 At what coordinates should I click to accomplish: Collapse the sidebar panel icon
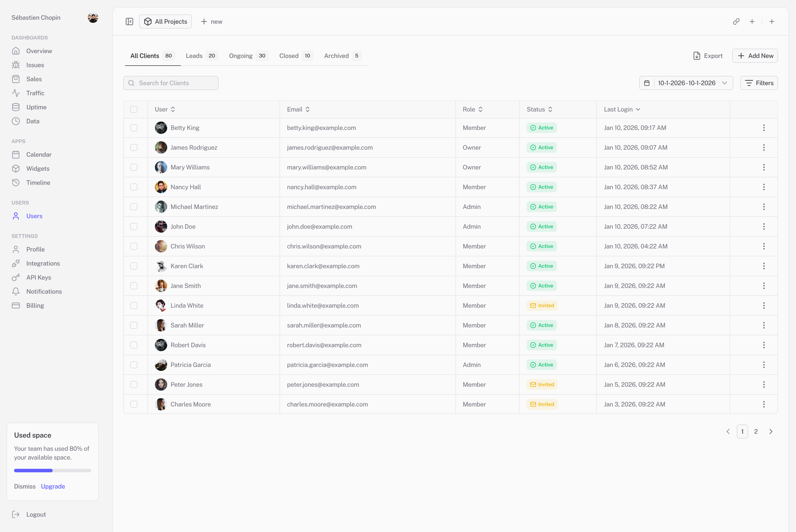pyautogui.click(x=129, y=22)
